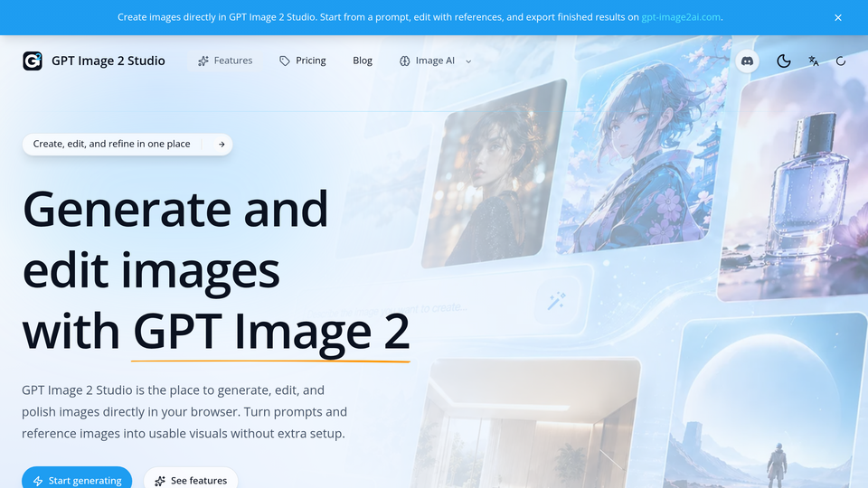Click the magic wand icon in hero
868x488 pixels.
click(x=557, y=301)
